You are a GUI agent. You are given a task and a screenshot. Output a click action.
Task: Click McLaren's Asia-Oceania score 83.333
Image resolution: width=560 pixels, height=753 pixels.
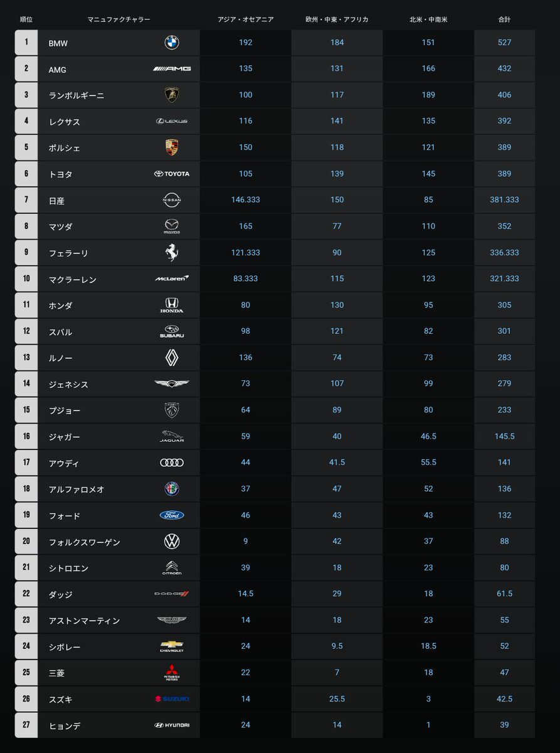coord(245,279)
